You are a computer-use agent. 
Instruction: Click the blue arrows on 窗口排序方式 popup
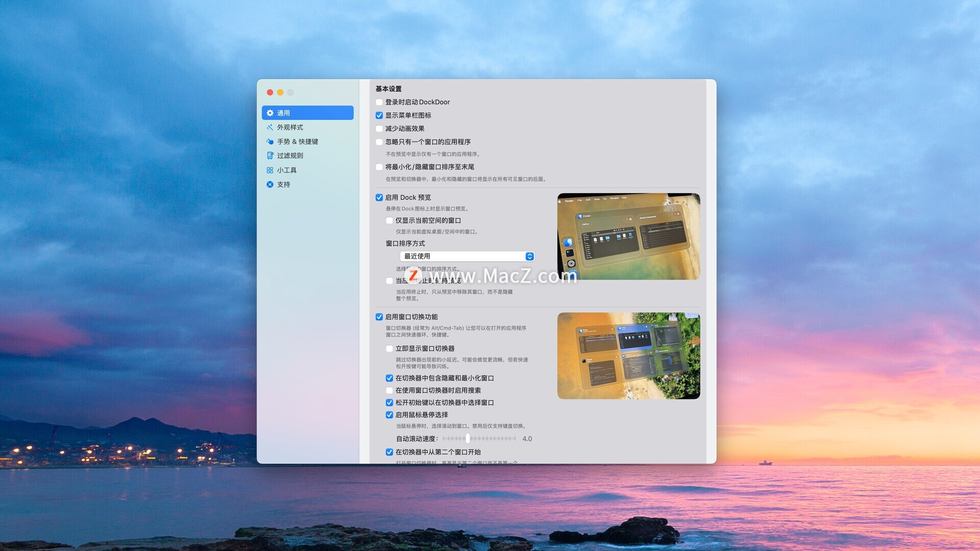point(529,256)
